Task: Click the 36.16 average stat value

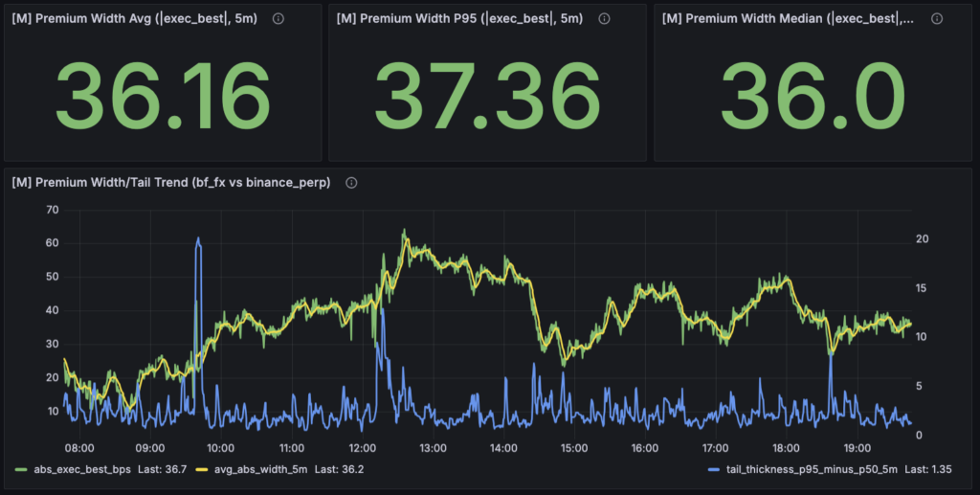Action: (163, 96)
